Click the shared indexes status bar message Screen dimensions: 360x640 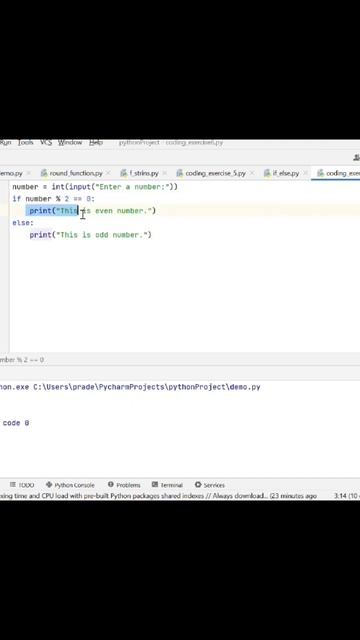coord(158,496)
